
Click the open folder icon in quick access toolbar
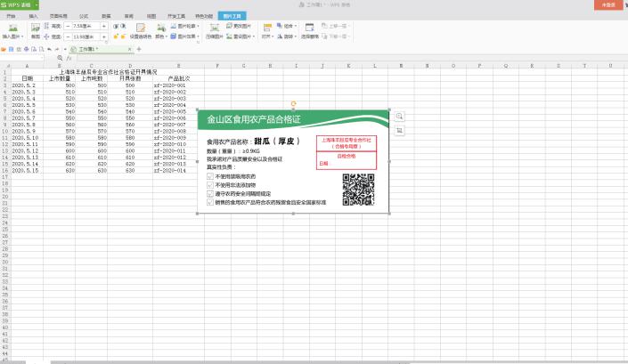point(4,49)
